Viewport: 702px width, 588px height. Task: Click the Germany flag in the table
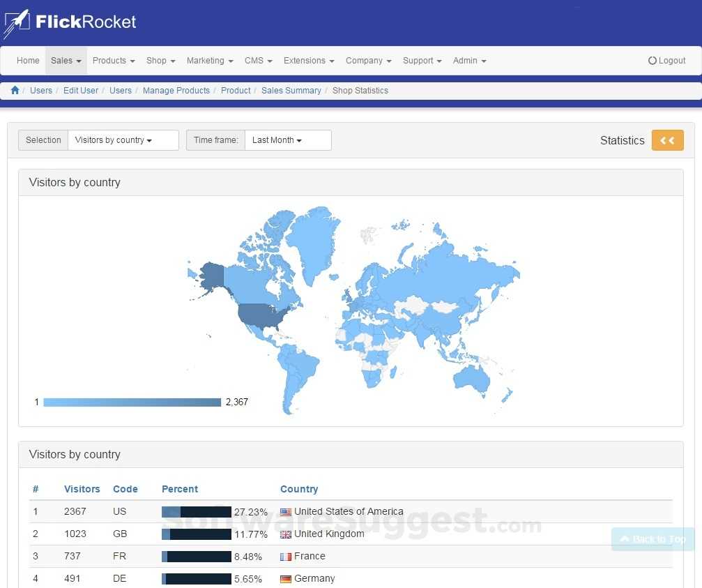tap(285, 578)
